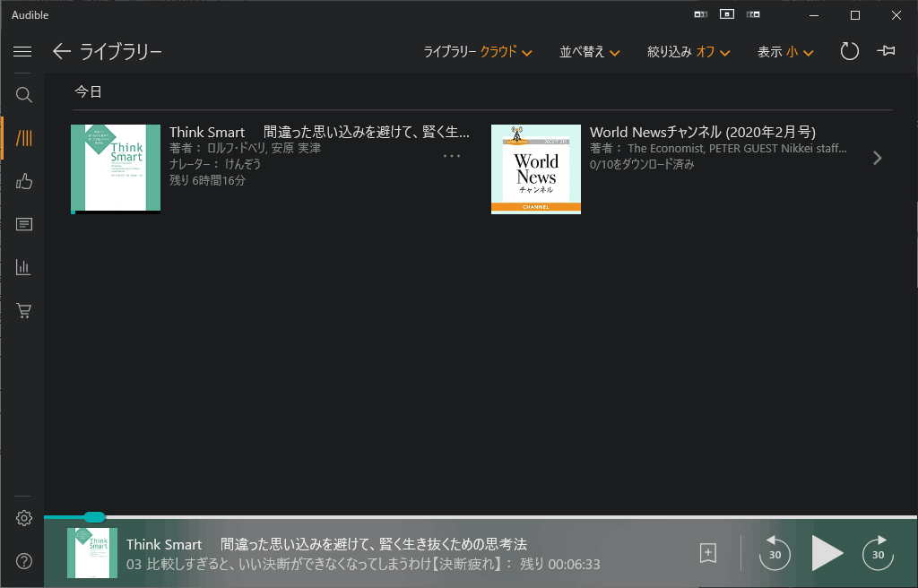Screen dimensions: 918x588
Task: Click Think Smart book title in player bar
Action: point(326,545)
